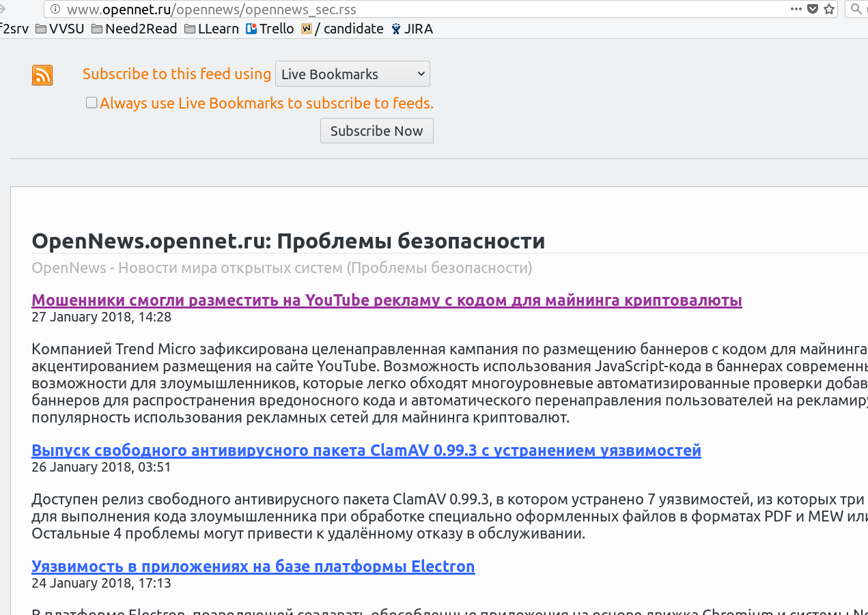Click the Trend Micro article summary paragraph

pos(449,384)
